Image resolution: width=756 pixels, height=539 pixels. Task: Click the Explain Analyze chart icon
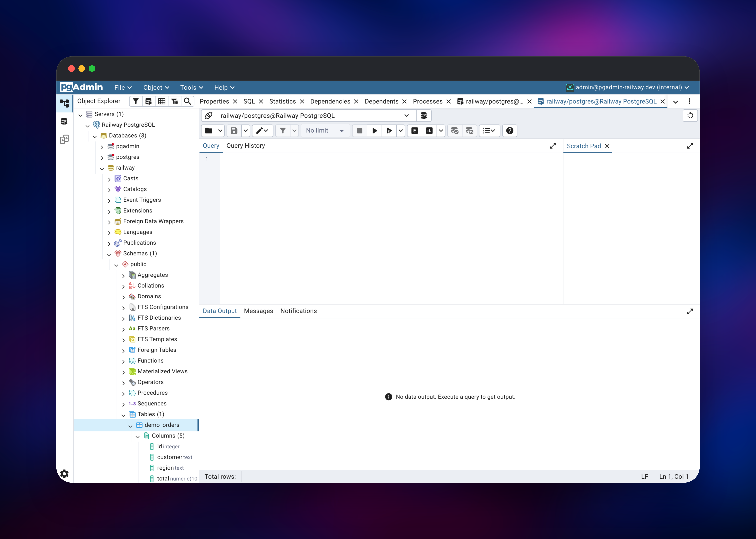[x=429, y=131]
